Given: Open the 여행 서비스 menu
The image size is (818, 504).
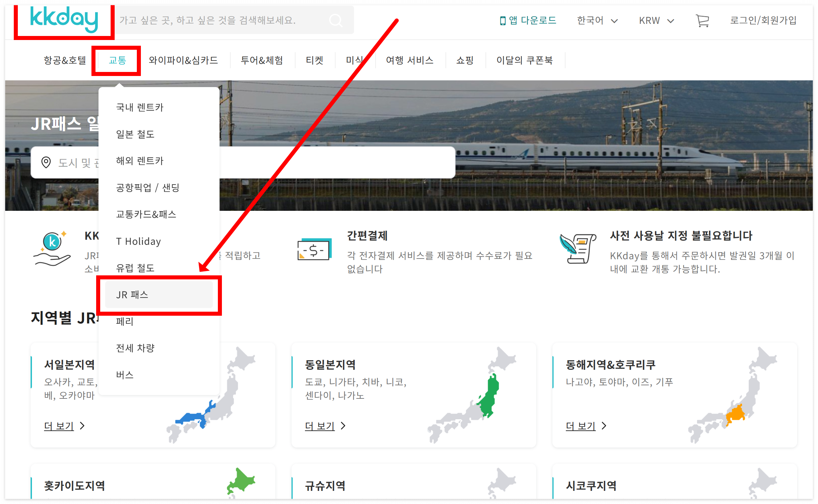Looking at the screenshot, I should (410, 60).
